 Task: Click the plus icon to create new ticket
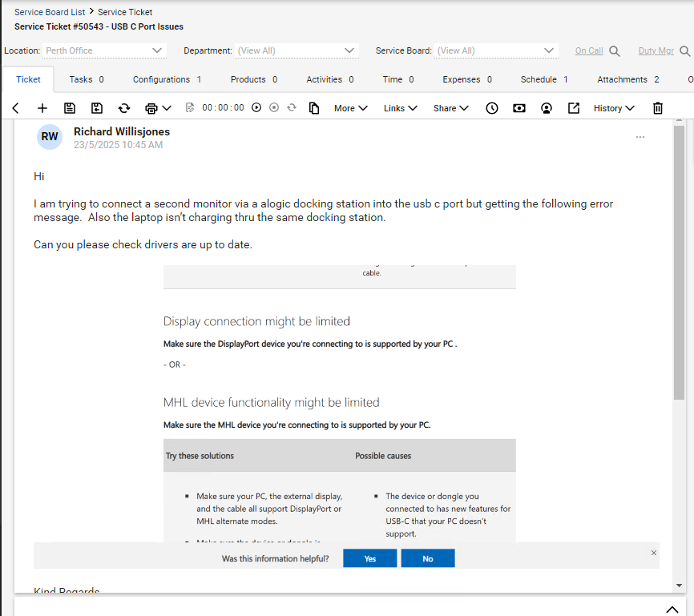coord(42,108)
